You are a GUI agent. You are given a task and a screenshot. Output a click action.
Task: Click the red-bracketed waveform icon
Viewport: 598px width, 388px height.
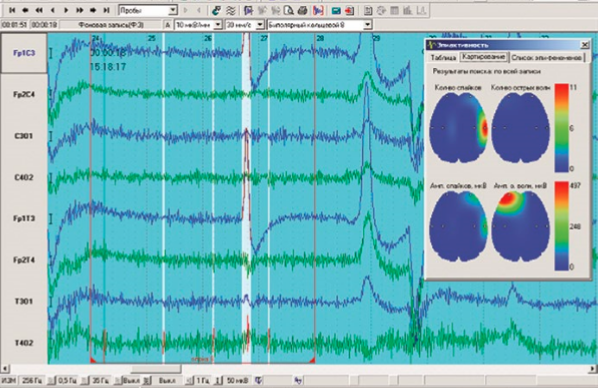tap(318, 10)
